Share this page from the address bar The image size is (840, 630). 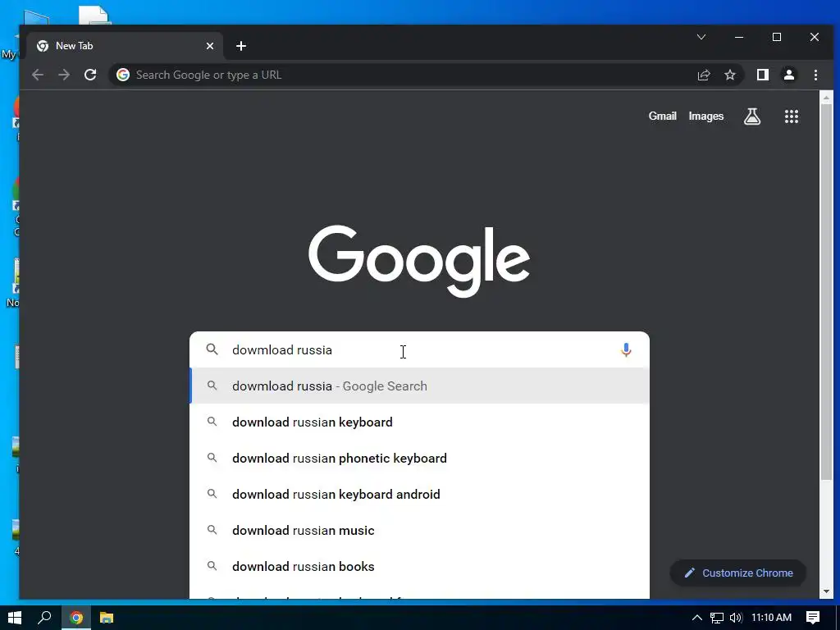(x=703, y=75)
